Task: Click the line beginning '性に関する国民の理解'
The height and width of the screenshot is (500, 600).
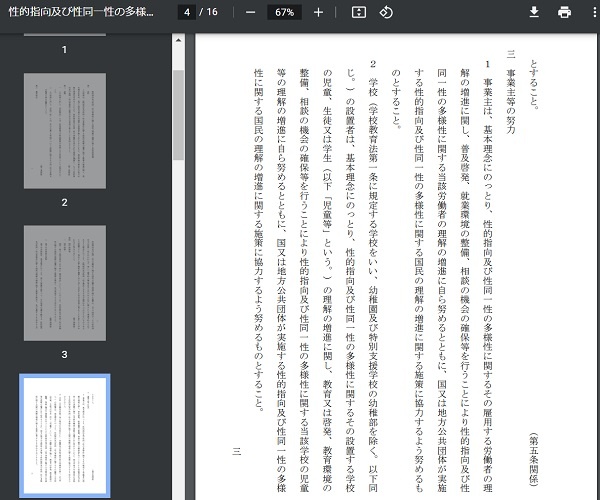Action: point(259,240)
